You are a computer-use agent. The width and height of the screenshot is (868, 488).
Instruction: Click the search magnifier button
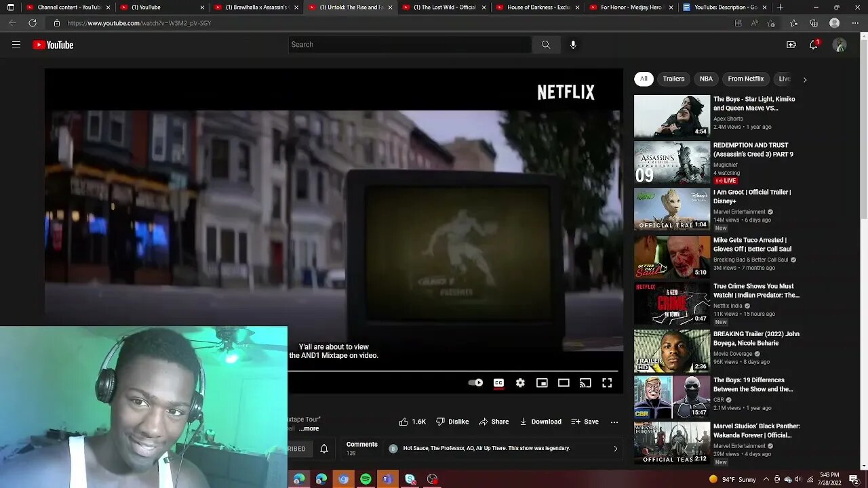point(546,45)
